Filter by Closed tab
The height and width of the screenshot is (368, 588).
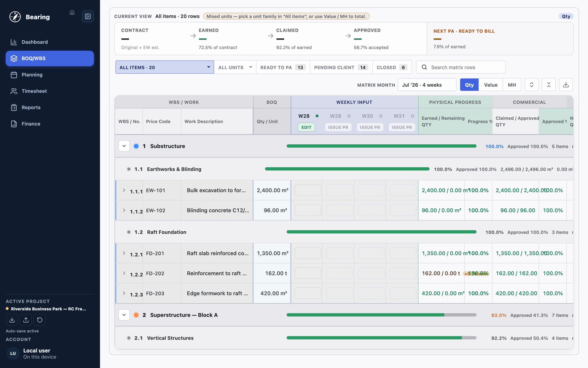(x=392, y=67)
